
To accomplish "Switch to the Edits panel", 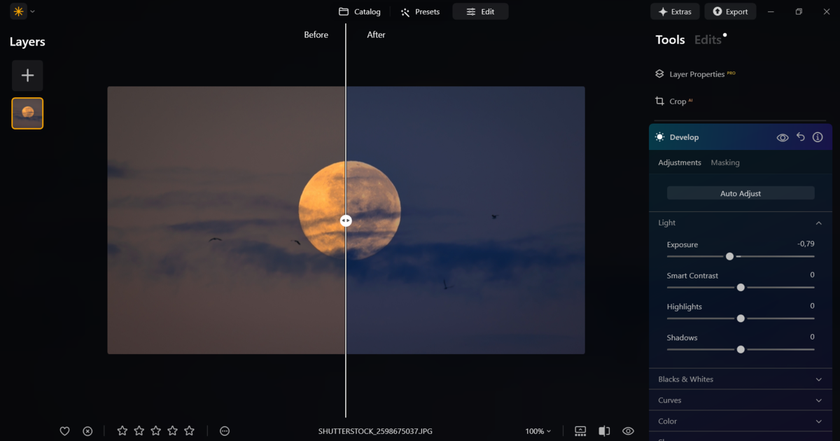I will (x=708, y=40).
